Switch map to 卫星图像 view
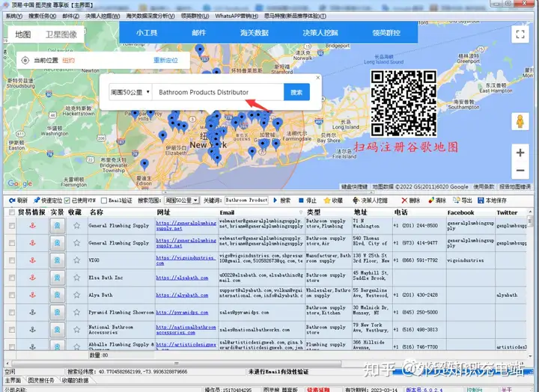The height and width of the screenshot is (392, 539). [61, 34]
